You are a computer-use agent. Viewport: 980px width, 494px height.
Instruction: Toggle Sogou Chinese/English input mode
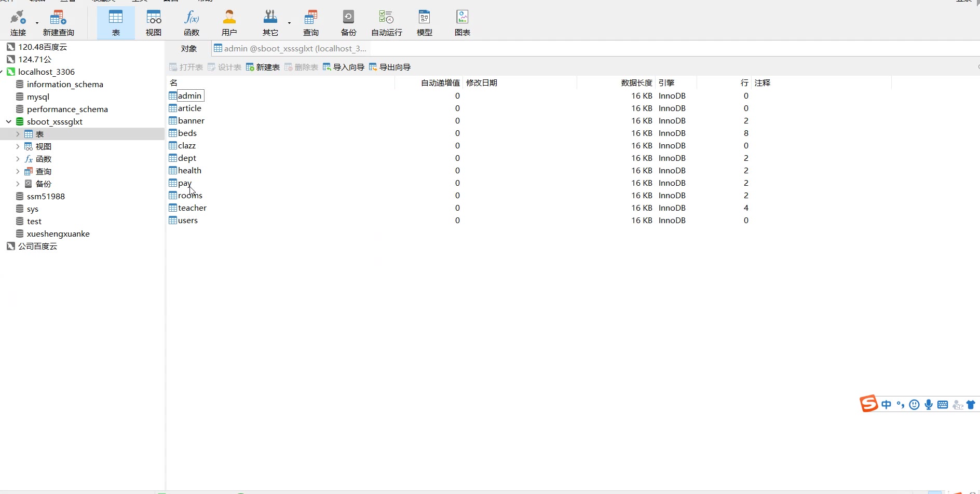point(887,404)
